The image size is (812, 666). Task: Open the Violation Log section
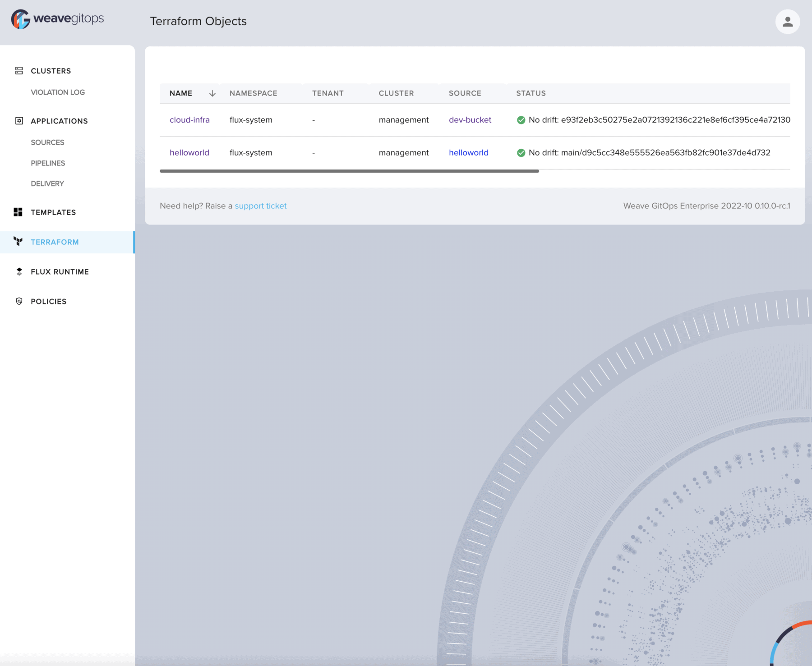tap(58, 92)
